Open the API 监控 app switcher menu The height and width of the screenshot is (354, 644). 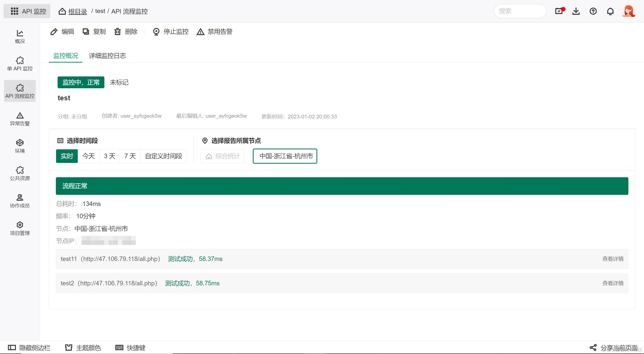(x=27, y=11)
